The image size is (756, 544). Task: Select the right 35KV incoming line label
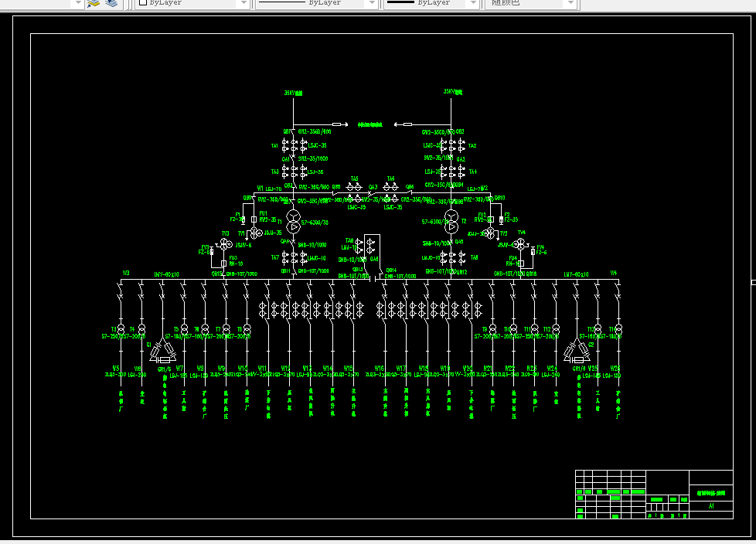pyautogui.click(x=453, y=91)
